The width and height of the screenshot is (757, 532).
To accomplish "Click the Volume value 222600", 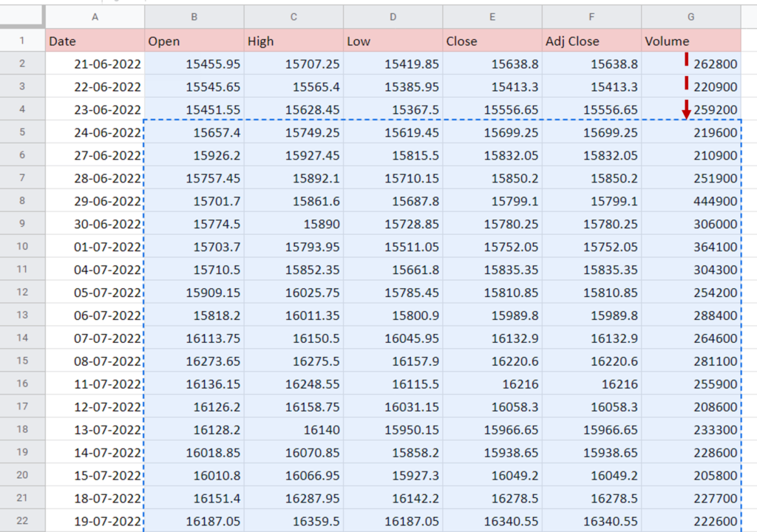I will point(691,521).
